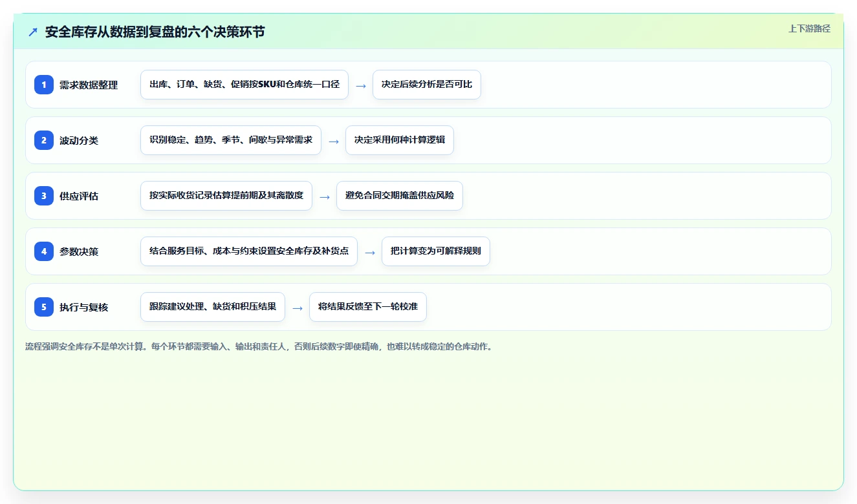Screen dimensions: 857x504
Task: Click the arrow before 决定采用何种计算逻辑
Action: pos(334,141)
